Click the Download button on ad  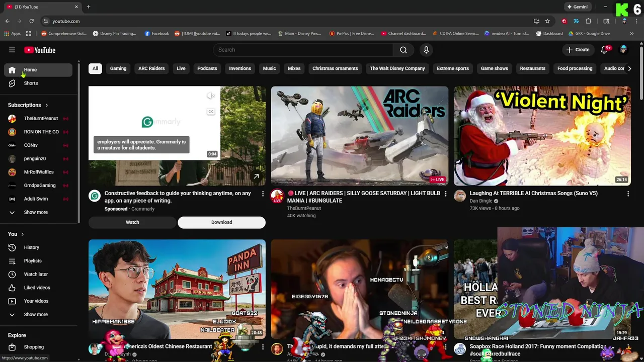click(221, 222)
